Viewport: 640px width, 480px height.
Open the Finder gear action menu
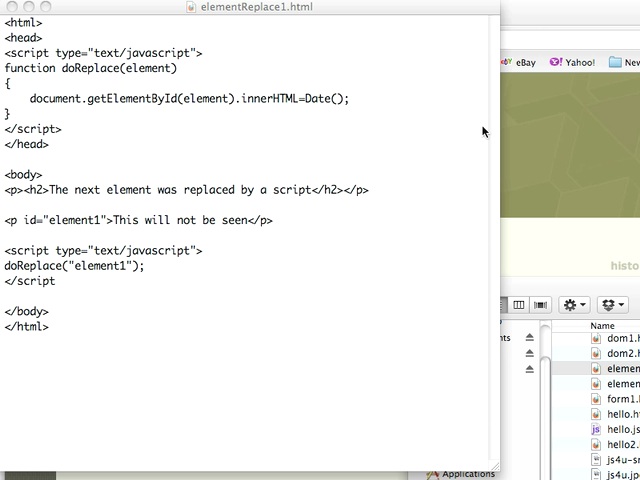(x=574, y=305)
